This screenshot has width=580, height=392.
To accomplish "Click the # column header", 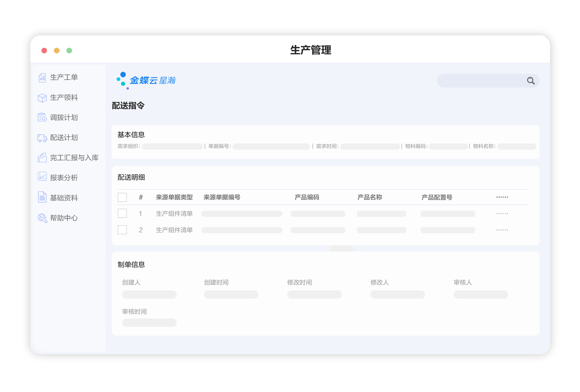I will tap(141, 197).
